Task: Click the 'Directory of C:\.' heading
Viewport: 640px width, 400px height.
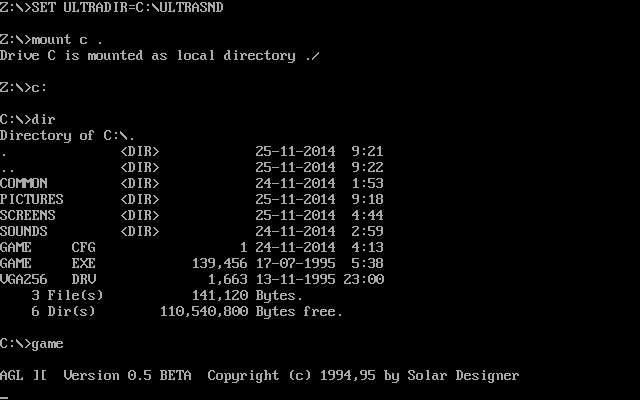Action: pos(68,135)
